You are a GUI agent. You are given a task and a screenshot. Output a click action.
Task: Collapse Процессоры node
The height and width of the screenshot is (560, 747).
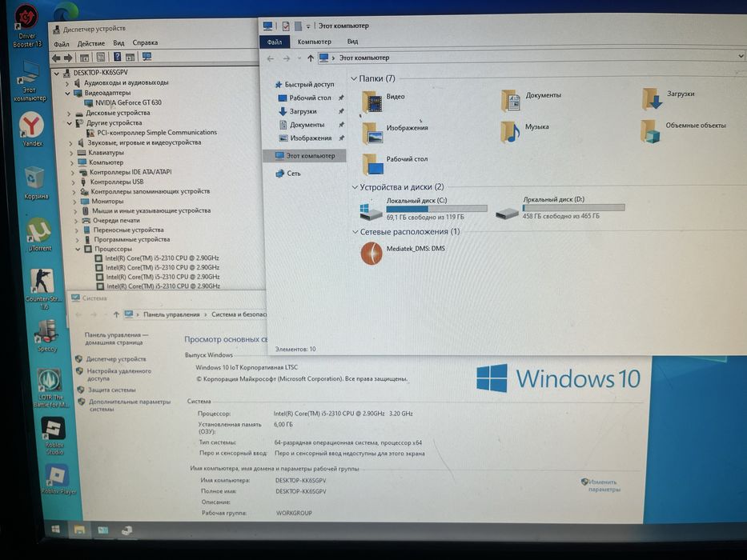tap(78, 249)
